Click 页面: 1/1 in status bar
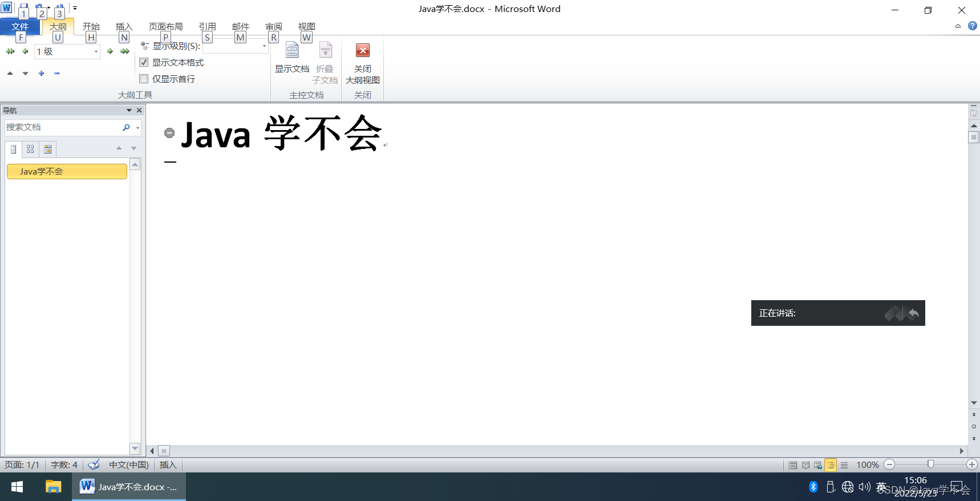The height and width of the screenshot is (501, 980). coord(22,465)
